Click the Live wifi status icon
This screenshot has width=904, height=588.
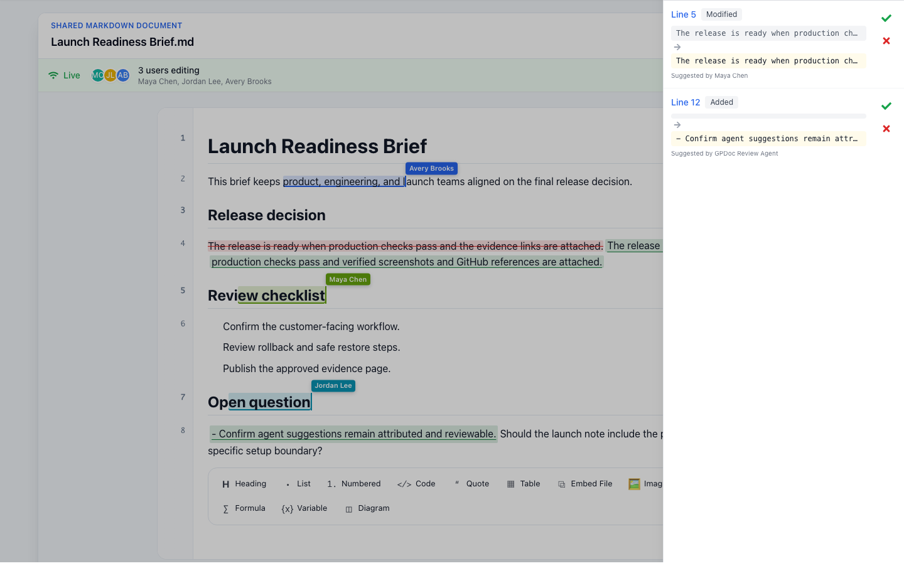tap(53, 75)
